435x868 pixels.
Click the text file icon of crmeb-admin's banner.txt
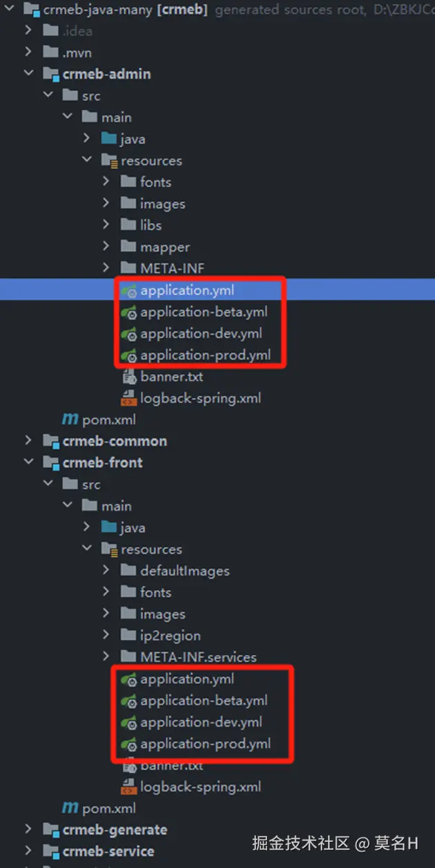click(x=128, y=377)
